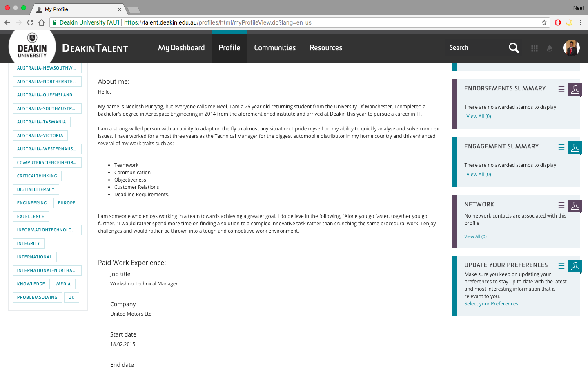Open Engagement Summary hamburger menu
588x368 pixels.
(x=561, y=147)
